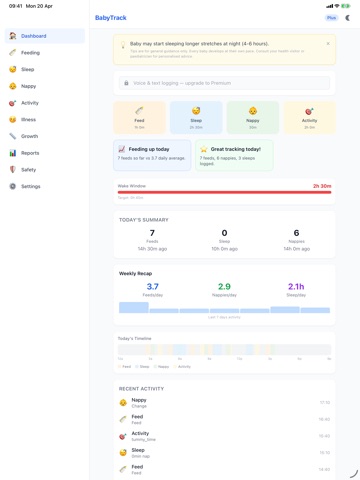Click the tallest bar in Weekly Recap chart
Viewport: 360px width, 480px height.
click(134, 307)
